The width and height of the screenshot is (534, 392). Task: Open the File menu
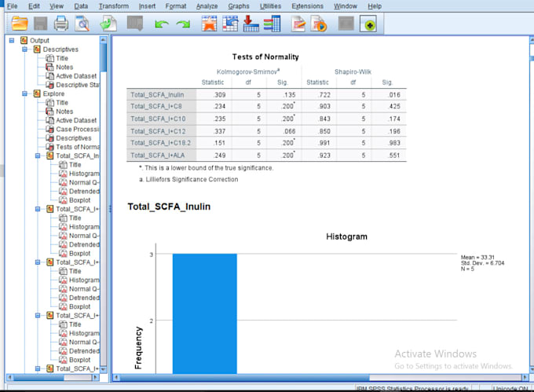tap(13, 6)
